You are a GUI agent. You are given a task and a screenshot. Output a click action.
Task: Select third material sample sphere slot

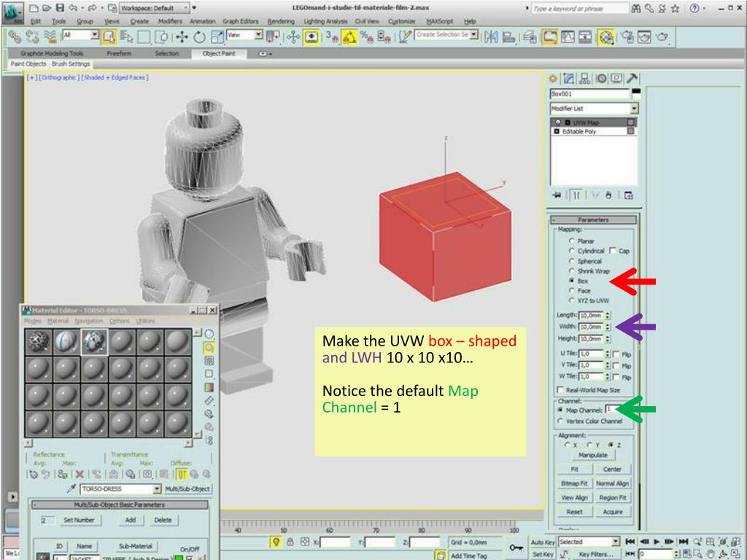click(x=94, y=342)
